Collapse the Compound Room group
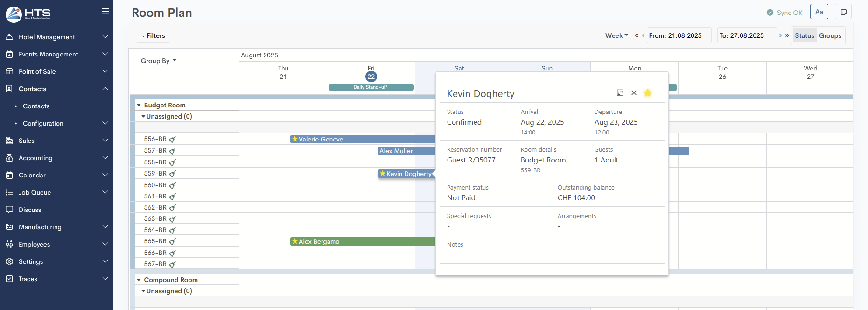Viewport: 868px width, 310px height. point(139,280)
